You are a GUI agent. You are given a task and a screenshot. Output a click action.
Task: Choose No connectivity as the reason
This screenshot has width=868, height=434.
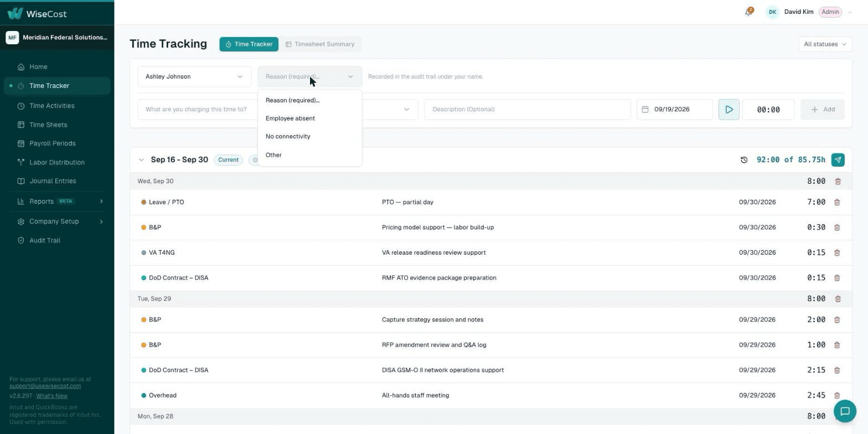(309, 137)
